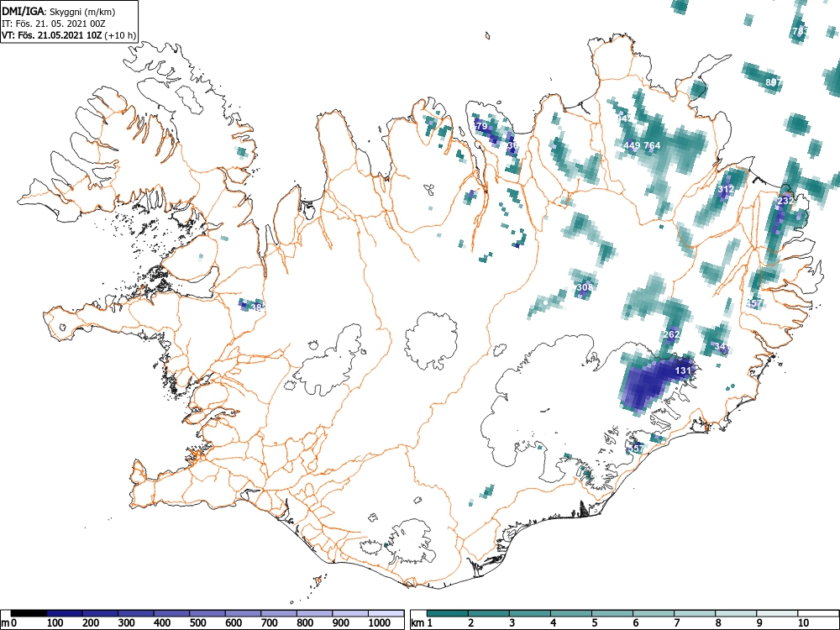Click the '5' label on the km scale
Screen dimensions: 840x630
pyautogui.click(x=595, y=623)
